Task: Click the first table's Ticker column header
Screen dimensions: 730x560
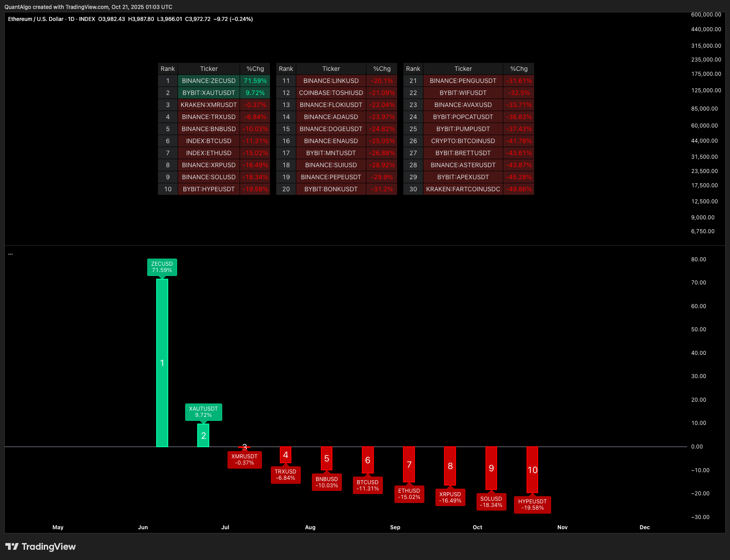Action: (209, 69)
